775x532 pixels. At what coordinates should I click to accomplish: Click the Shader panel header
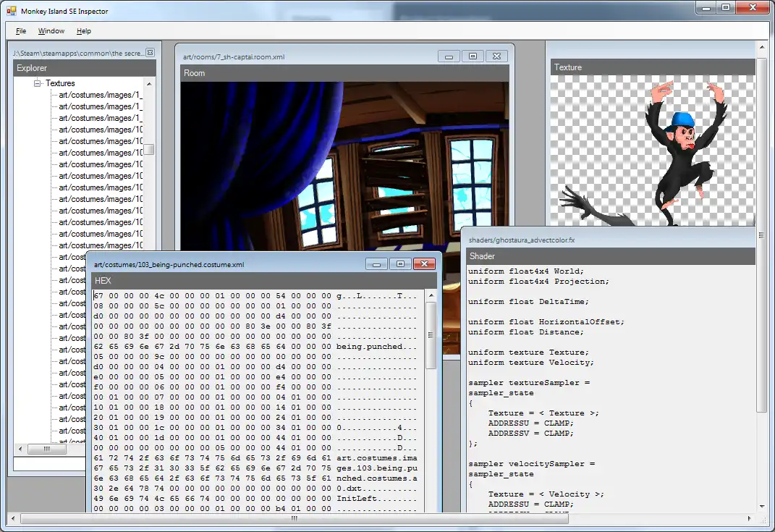click(611, 256)
